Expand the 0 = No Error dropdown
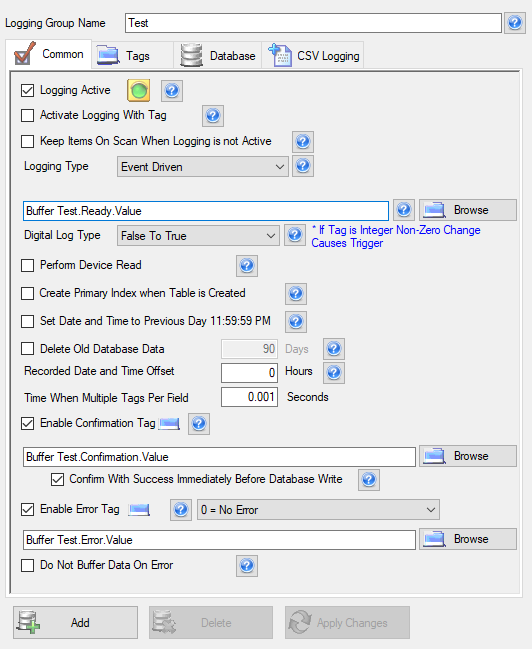 (318, 510)
